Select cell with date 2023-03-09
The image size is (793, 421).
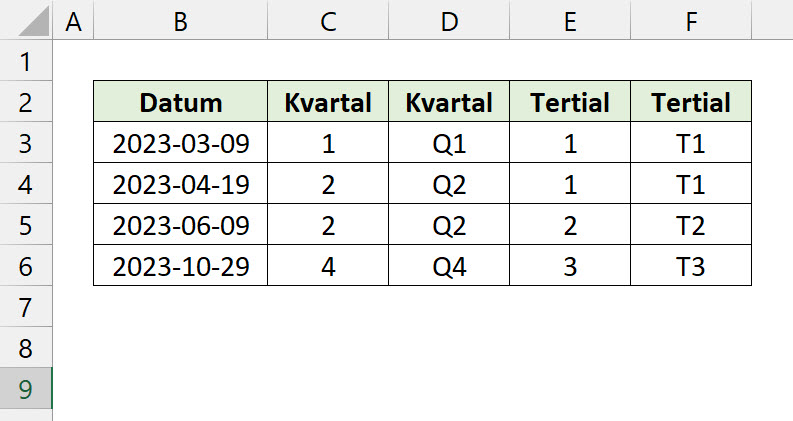tap(180, 144)
